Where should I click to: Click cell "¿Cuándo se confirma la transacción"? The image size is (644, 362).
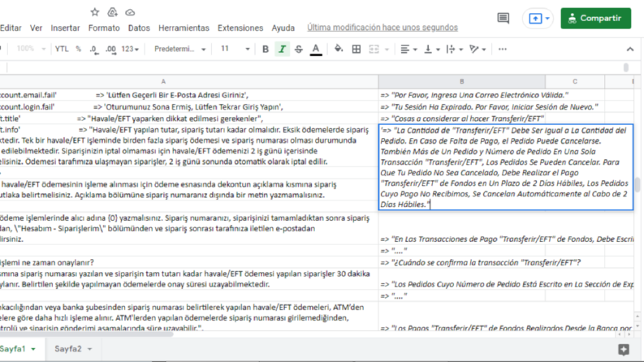(461, 262)
